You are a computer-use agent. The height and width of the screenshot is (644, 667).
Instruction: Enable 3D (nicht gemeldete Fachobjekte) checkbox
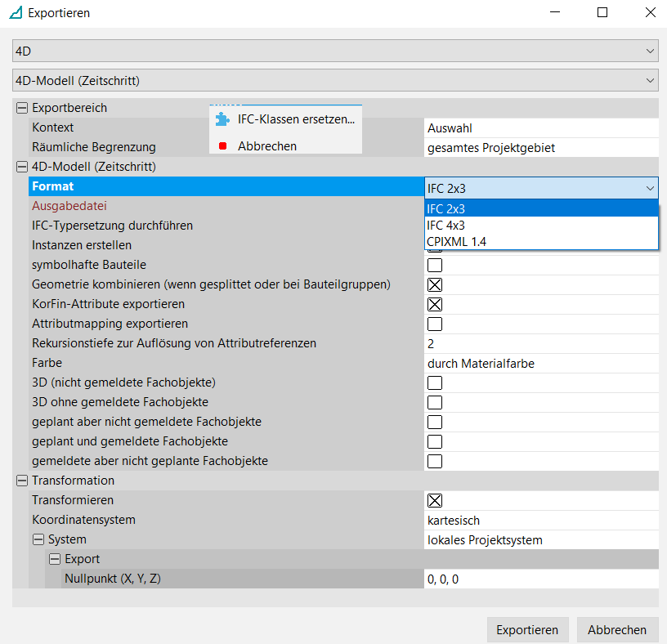435,382
